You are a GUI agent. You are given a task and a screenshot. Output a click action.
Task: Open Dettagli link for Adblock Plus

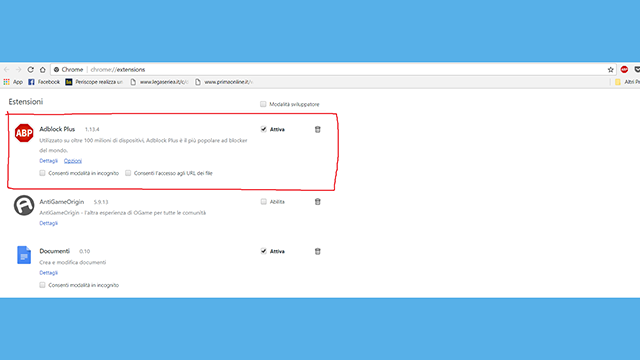(x=49, y=161)
